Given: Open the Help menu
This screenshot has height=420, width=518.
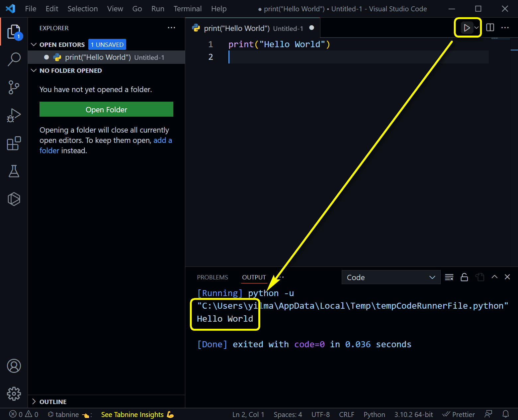Looking at the screenshot, I should click(x=219, y=9).
